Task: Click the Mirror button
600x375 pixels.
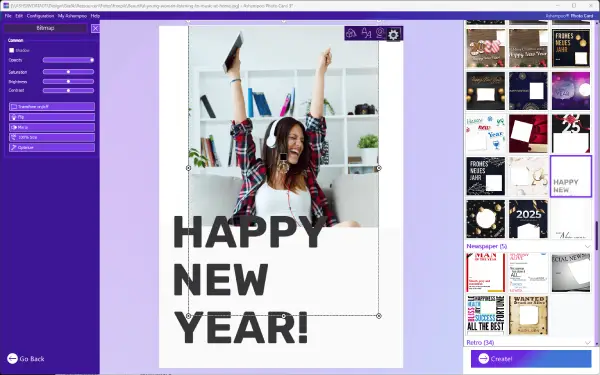Action: tap(52, 127)
